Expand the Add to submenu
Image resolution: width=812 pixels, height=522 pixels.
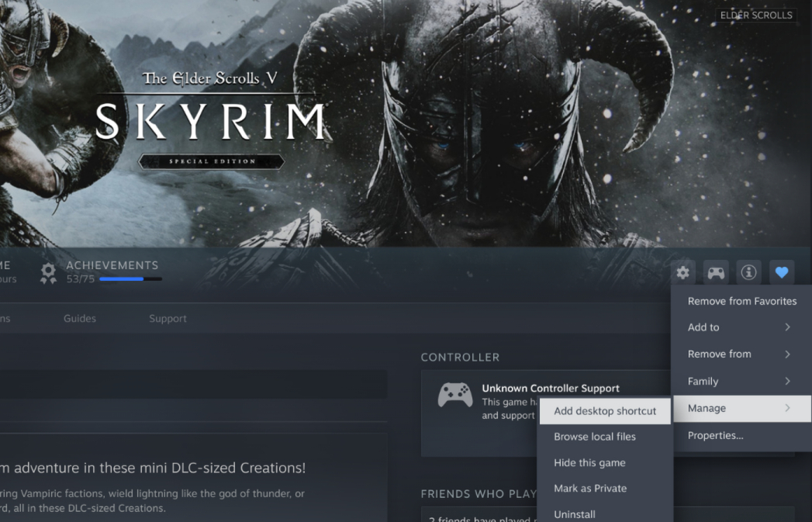[741, 327]
